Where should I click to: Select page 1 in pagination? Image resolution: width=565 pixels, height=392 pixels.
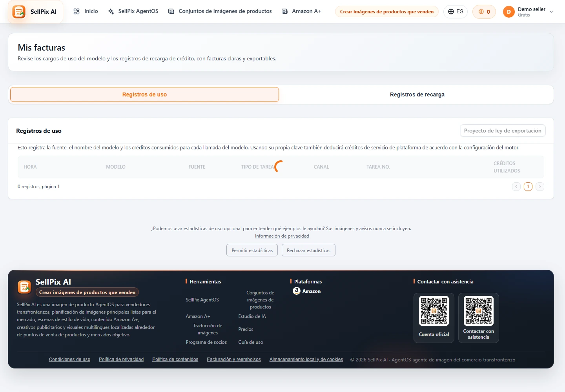pyautogui.click(x=528, y=187)
